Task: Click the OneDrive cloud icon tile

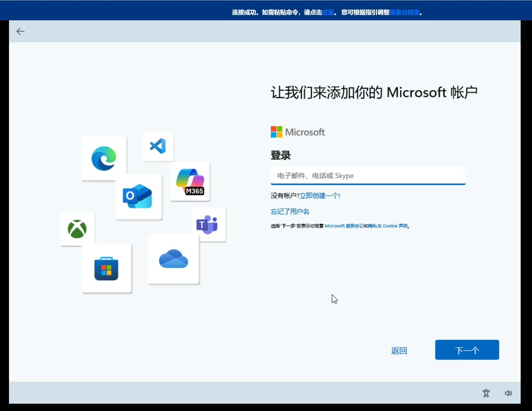Action: [174, 259]
